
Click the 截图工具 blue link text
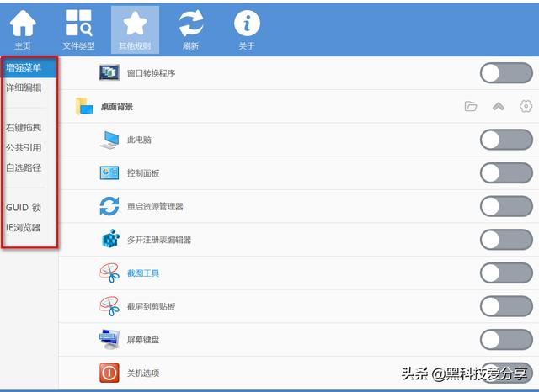coord(143,273)
